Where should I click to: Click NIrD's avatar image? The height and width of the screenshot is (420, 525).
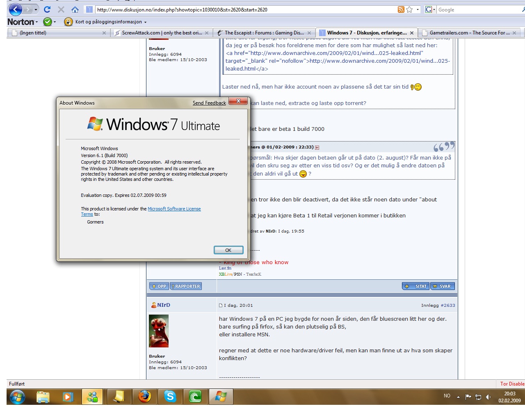click(159, 331)
